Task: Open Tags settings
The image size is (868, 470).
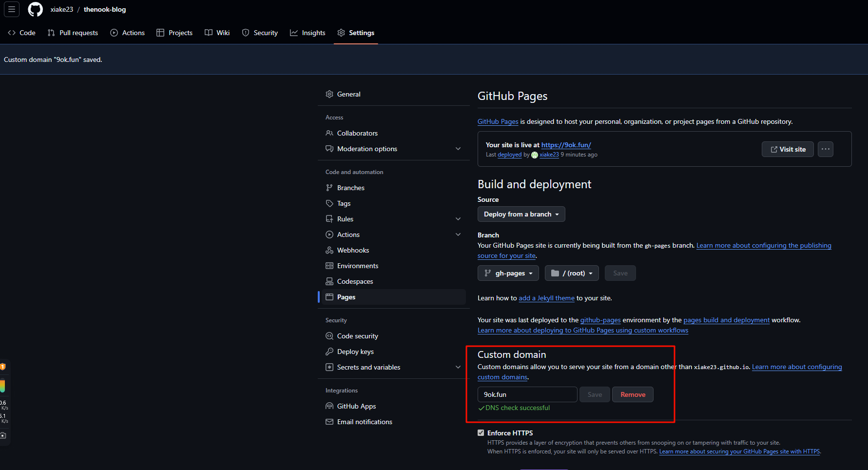Action: click(x=394, y=203)
